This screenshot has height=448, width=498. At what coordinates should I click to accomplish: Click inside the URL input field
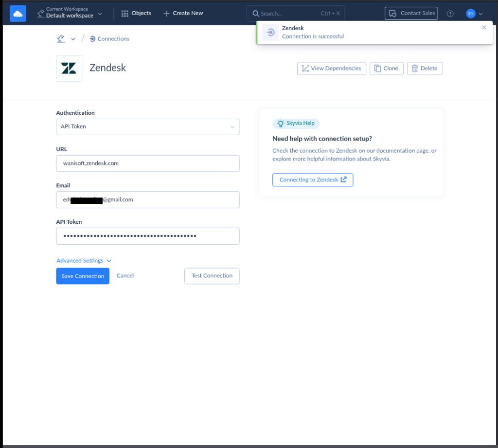148,163
